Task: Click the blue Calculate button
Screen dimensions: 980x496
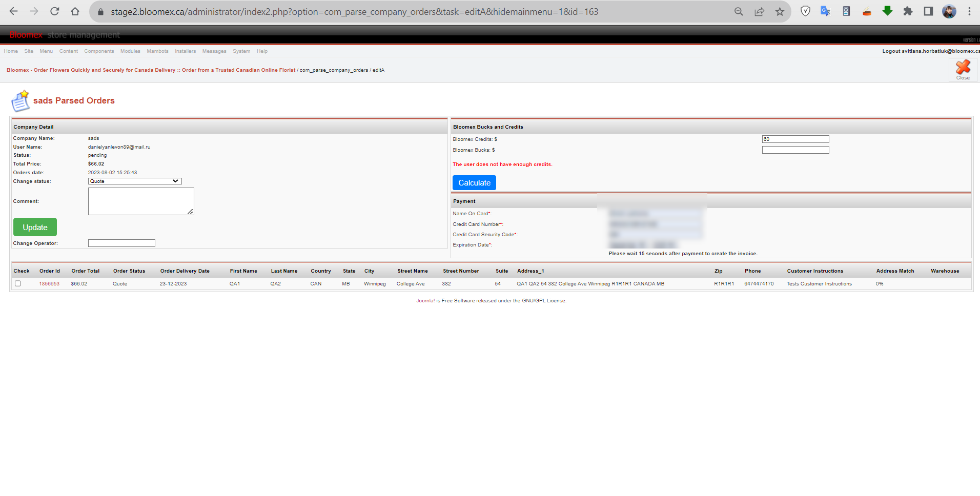Action: coord(474,182)
